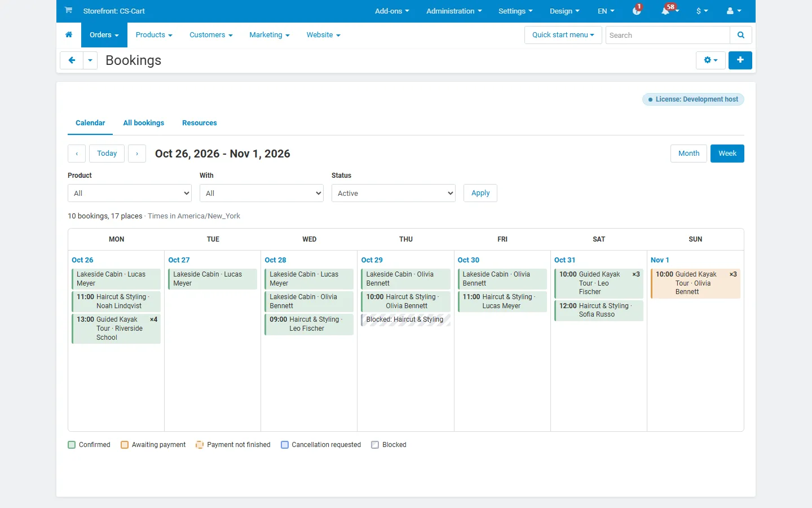Click the Apply filter button
This screenshot has height=508, width=812.
(x=480, y=193)
